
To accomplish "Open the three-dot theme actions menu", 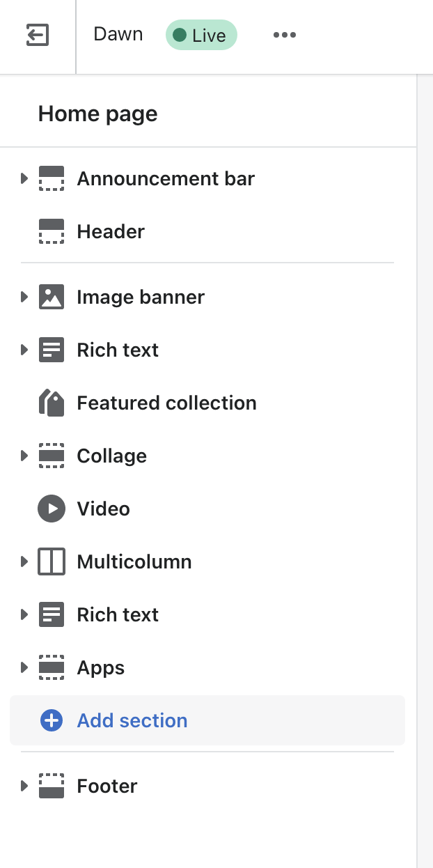I will pyautogui.click(x=284, y=35).
